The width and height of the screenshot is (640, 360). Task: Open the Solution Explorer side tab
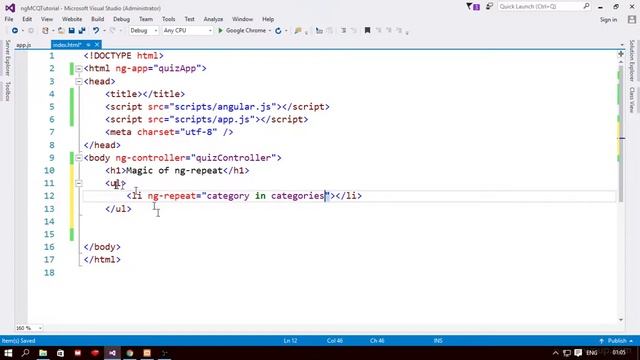coord(632,60)
